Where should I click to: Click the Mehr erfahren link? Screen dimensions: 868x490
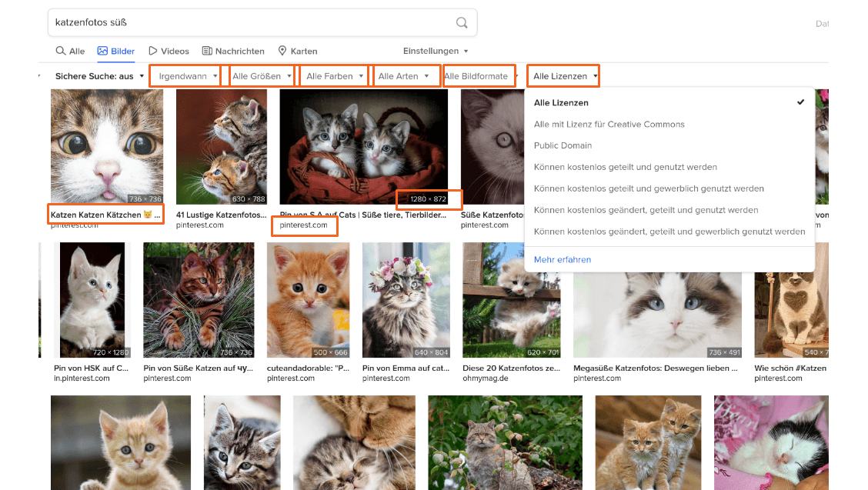click(x=563, y=260)
